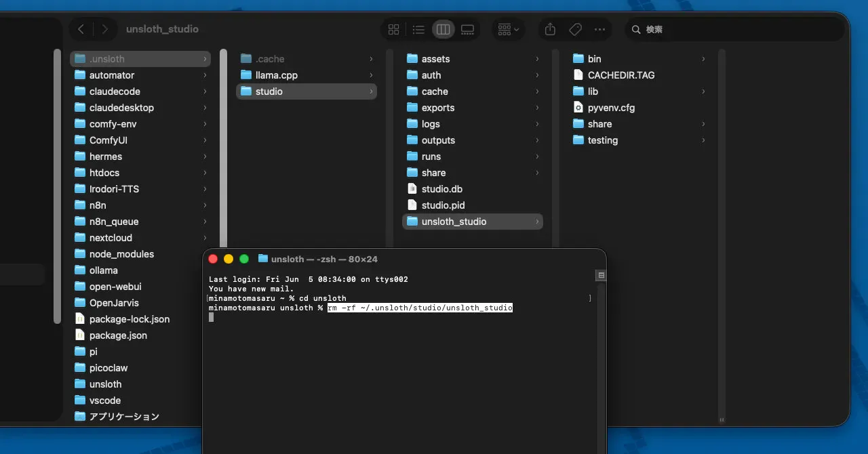Click the open-webui folder icon
The width and height of the screenshot is (868, 454).
[x=80, y=287]
